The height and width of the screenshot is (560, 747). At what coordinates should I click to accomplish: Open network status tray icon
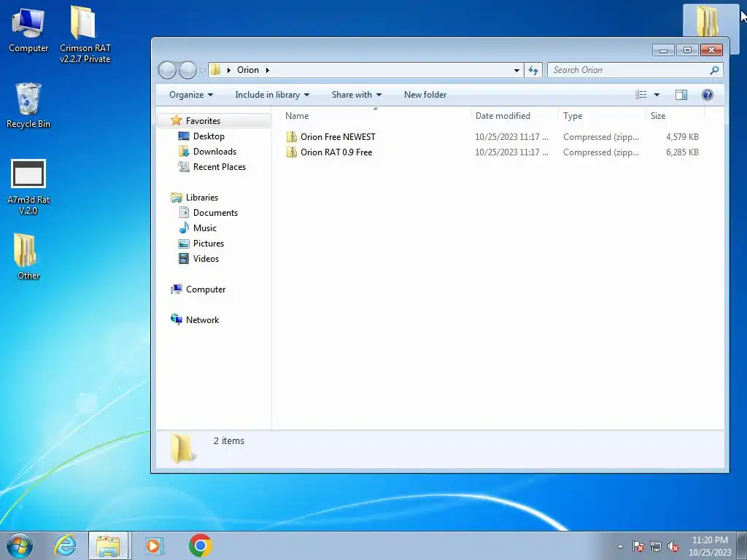pos(656,546)
